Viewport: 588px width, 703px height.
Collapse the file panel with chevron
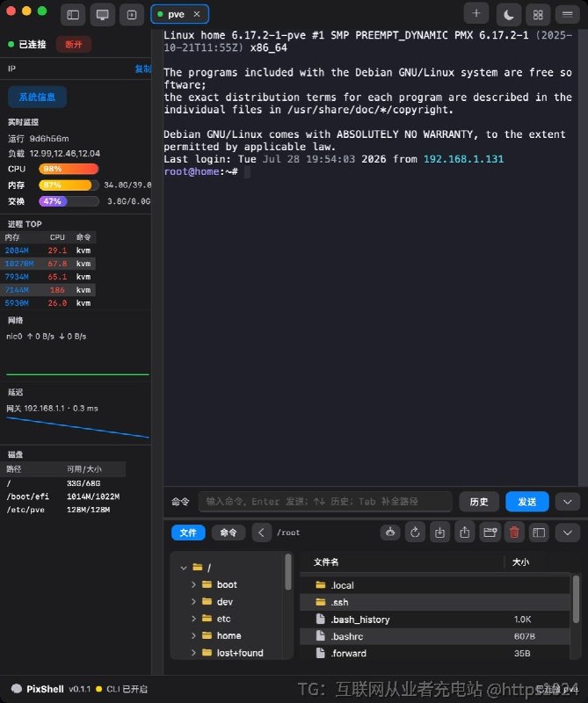tap(568, 533)
